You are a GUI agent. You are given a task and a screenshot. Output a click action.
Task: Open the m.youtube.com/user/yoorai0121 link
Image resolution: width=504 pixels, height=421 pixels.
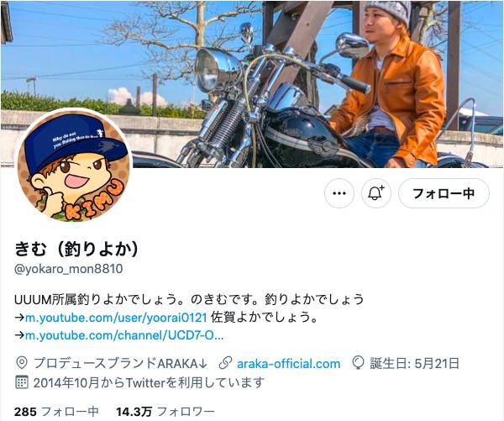pyautogui.click(x=116, y=318)
